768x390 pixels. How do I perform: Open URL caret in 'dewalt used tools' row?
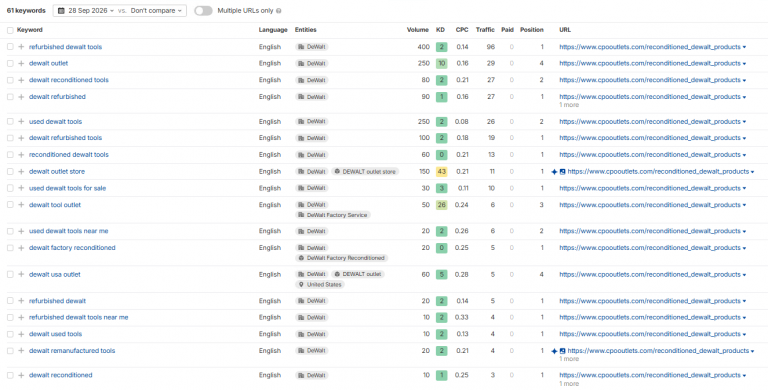(744, 335)
